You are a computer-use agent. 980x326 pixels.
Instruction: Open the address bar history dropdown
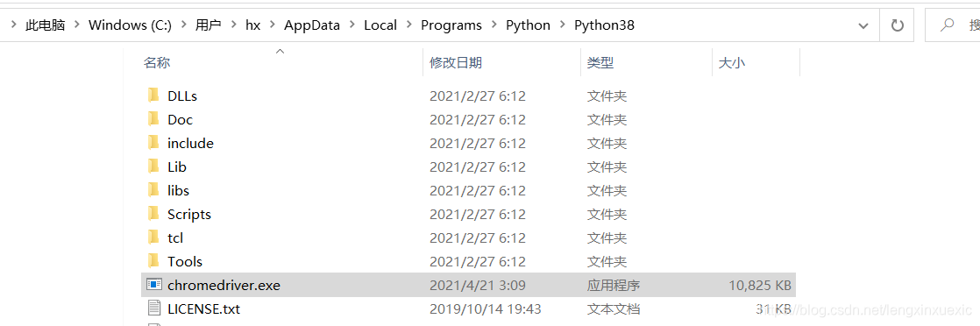click(863, 25)
